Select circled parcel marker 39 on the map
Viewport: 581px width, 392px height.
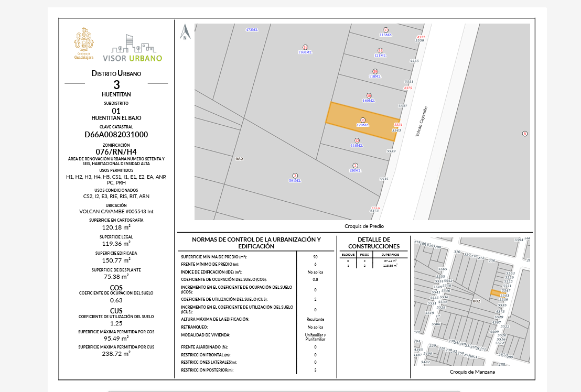coord(375,72)
